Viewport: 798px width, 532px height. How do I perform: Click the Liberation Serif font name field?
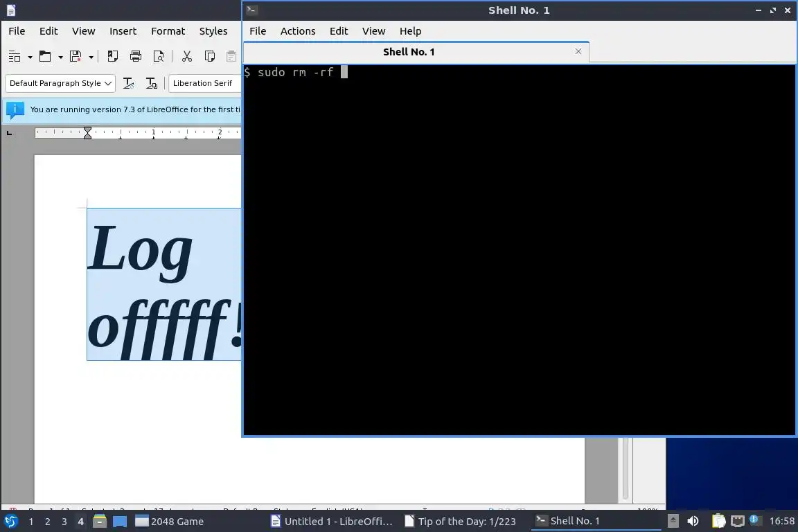[x=204, y=83]
